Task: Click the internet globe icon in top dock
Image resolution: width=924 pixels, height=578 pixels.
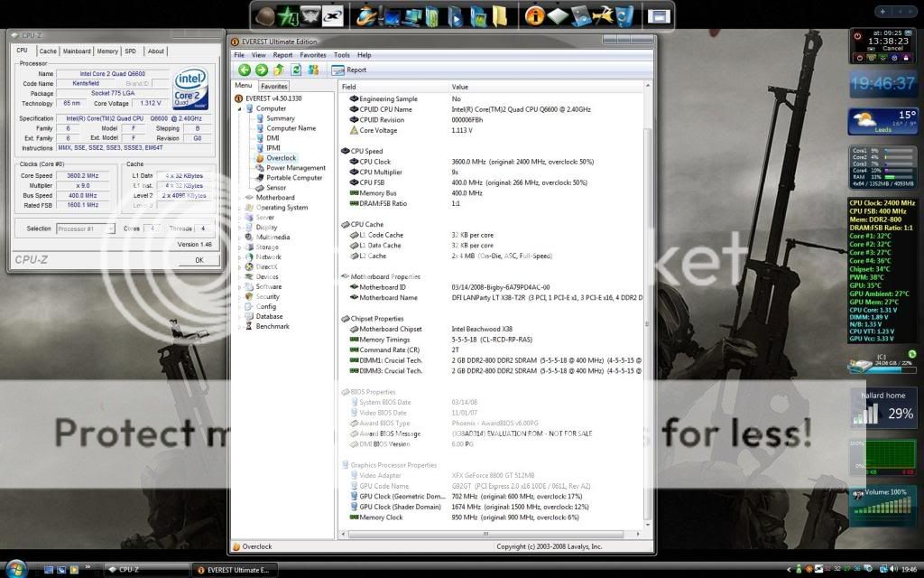Action: (x=365, y=16)
